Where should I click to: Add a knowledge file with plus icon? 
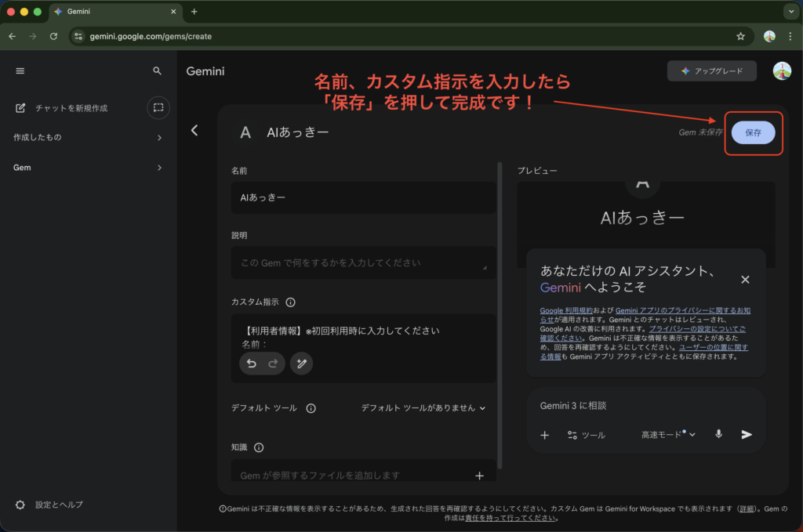tap(480, 476)
